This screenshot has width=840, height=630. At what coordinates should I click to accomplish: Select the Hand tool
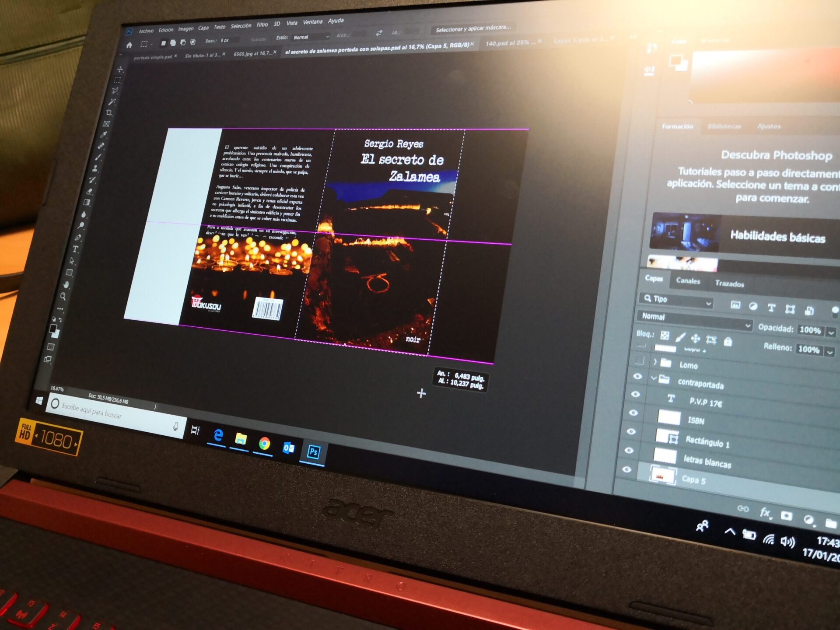click(x=66, y=285)
